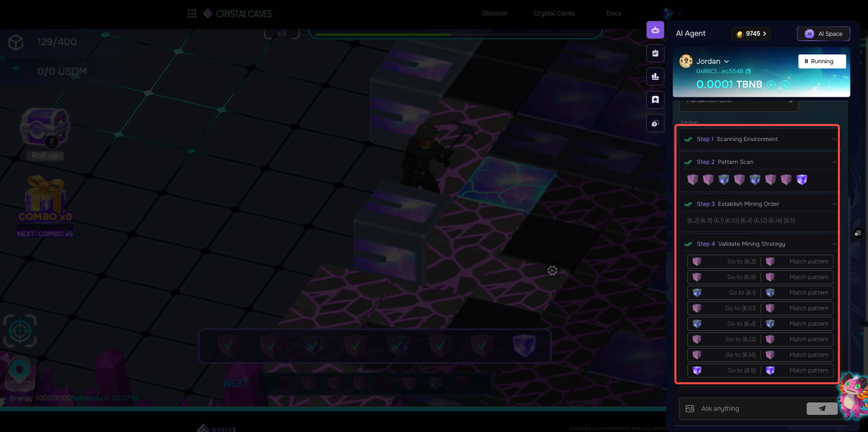Copy the wallet address 0x86C1...ec5548
Screen dimensions: 868x432
click(749, 71)
